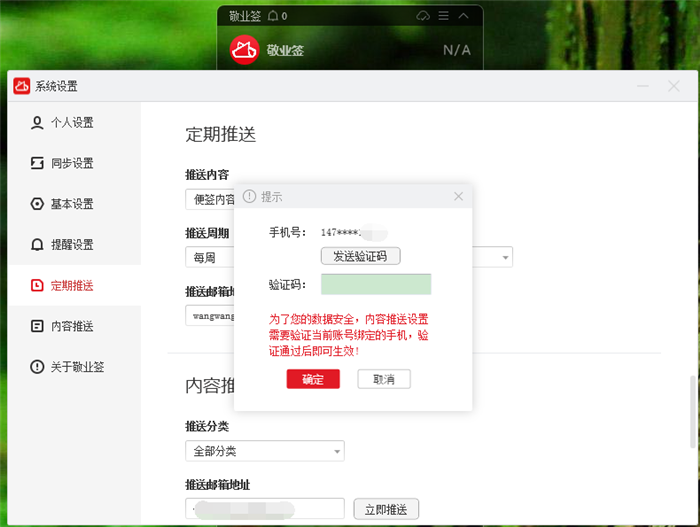Click the red clock icon beside 定期推送
This screenshot has height=527, width=700.
37,285
